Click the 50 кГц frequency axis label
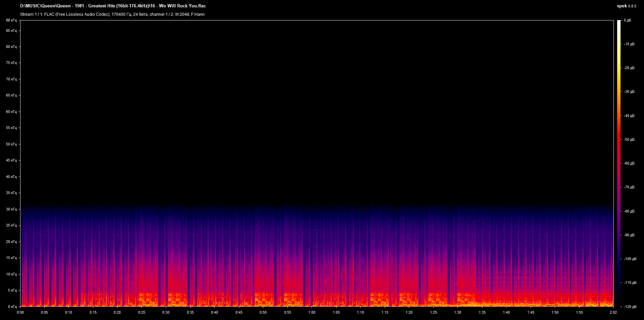644x320 pixels. coord(11,144)
